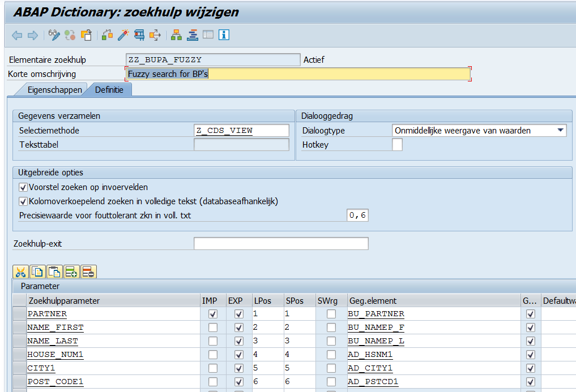This screenshot has height=392, width=576.
Task: Select the PARTNER row using its row selector
Action: click(19, 314)
